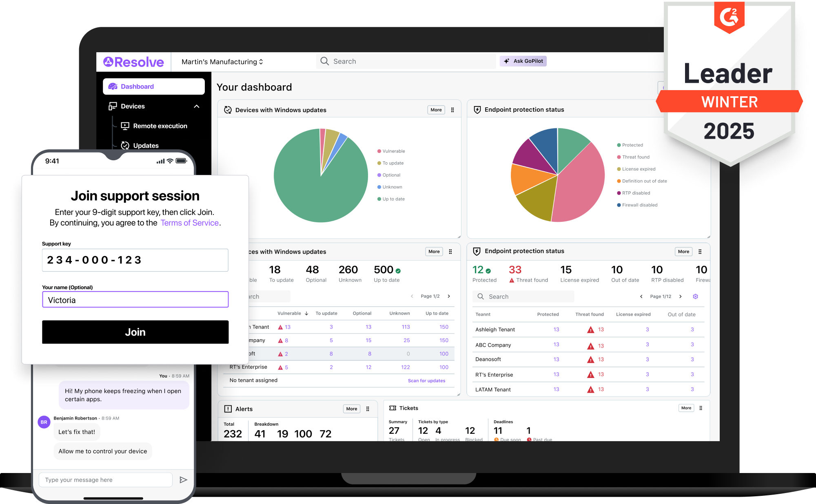816x504 pixels.
Task: Grab the drag-handle icon on the Alerts widget
Action: (x=368, y=409)
